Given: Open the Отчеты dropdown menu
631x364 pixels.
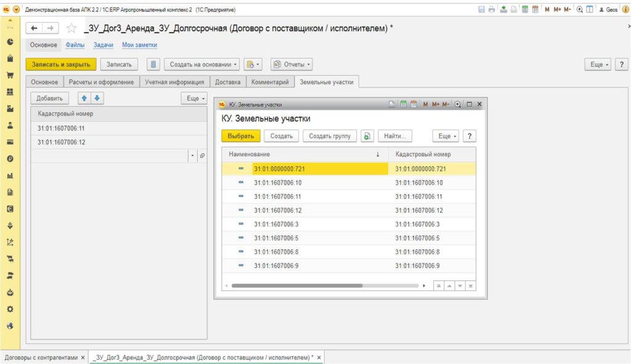Looking at the screenshot, I should pos(291,64).
